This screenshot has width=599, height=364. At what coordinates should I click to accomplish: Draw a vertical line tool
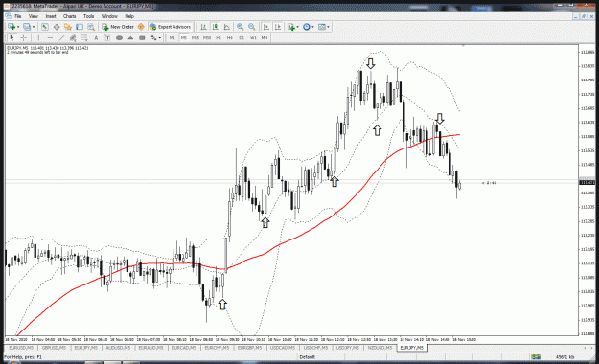[x=38, y=37]
